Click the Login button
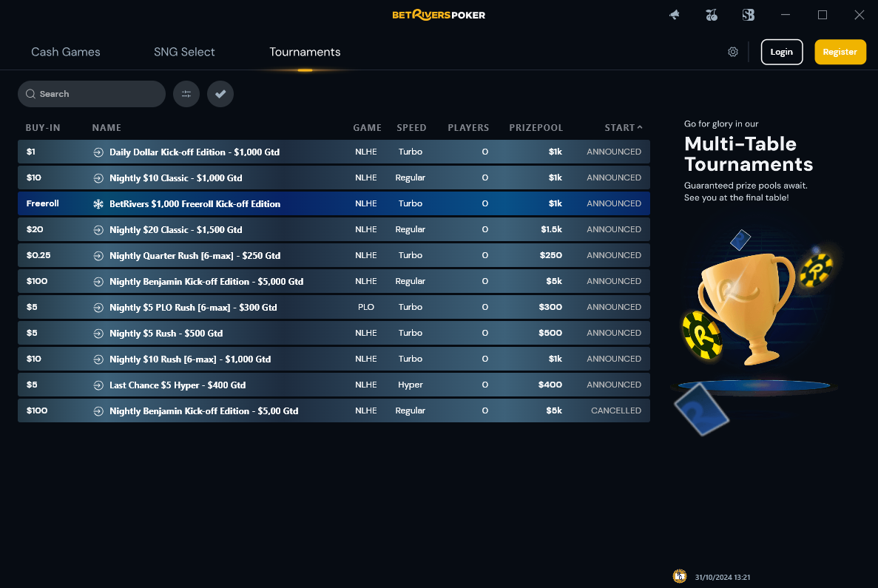Viewport: 878px width, 588px height. pos(782,52)
